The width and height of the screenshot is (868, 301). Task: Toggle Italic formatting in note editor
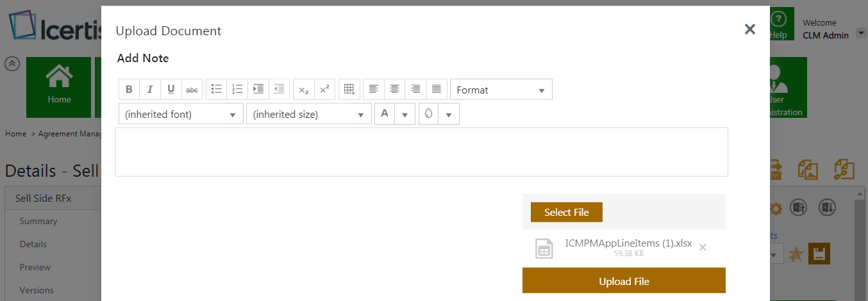point(150,90)
